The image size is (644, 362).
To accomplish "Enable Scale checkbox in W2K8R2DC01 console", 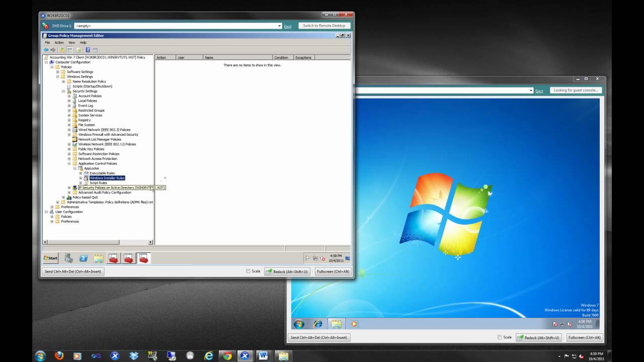I will point(248,271).
